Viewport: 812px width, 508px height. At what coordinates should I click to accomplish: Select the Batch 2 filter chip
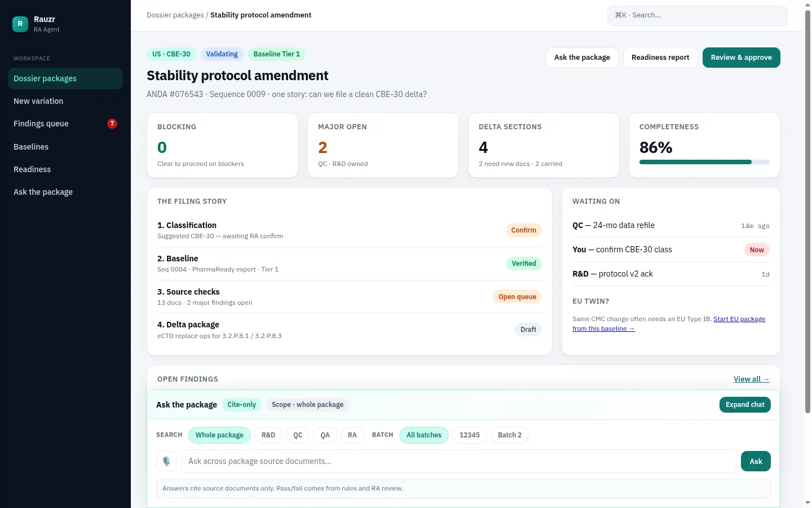pyautogui.click(x=510, y=435)
